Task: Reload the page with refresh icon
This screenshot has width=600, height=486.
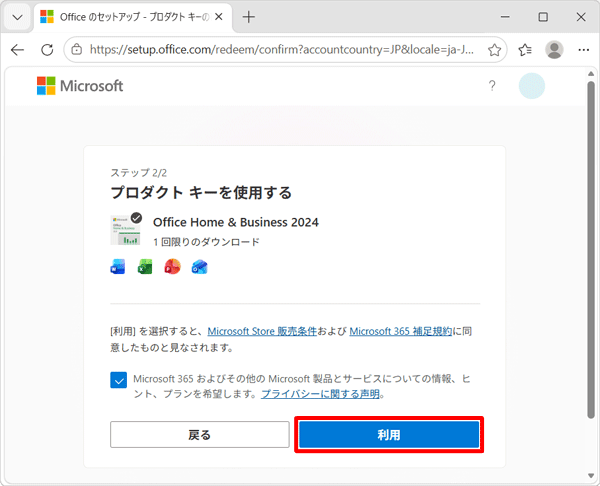Action: pos(47,50)
